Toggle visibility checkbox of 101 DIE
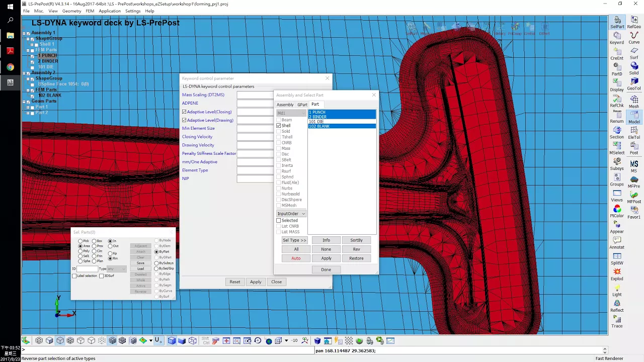Image resolution: width=644 pixels, height=362 pixels. click(x=33, y=67)
